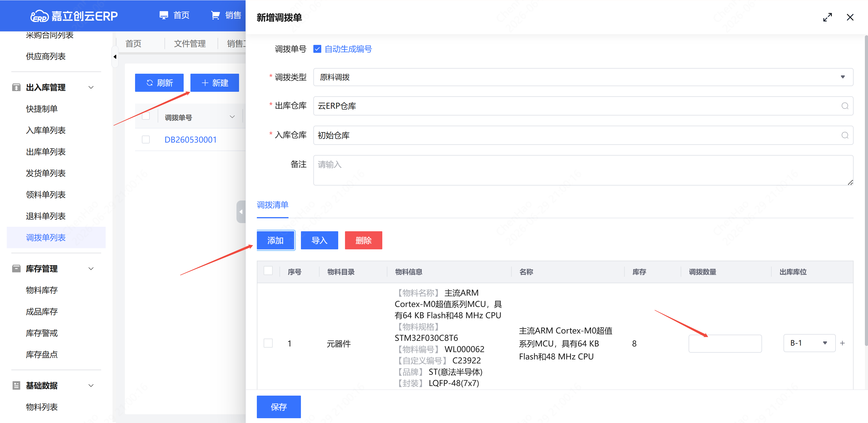Open 领料单列表 in the sidebar
Image resolution: width=868 pixels, height=423 pixels.
(46, 195)
